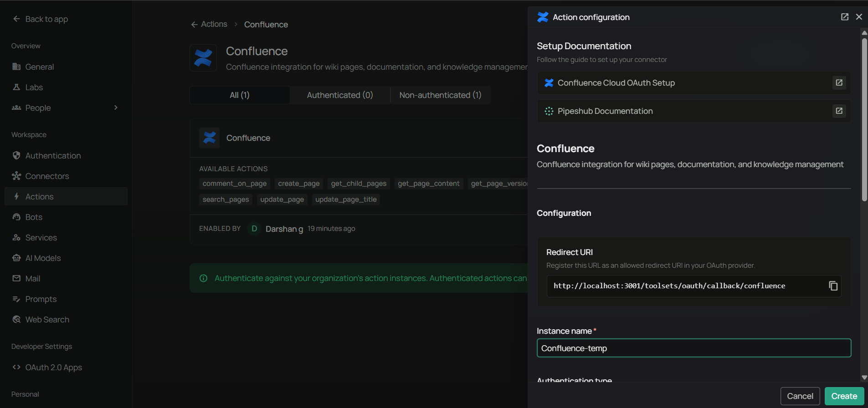Click the comment_on_page action chip
868x408 pixels.
coord(235,184)
